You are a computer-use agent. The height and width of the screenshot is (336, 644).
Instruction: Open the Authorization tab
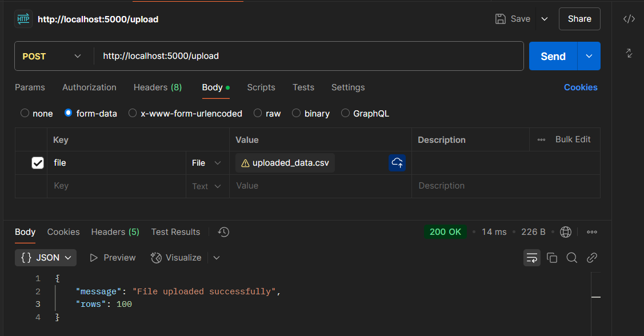[89, 87]
